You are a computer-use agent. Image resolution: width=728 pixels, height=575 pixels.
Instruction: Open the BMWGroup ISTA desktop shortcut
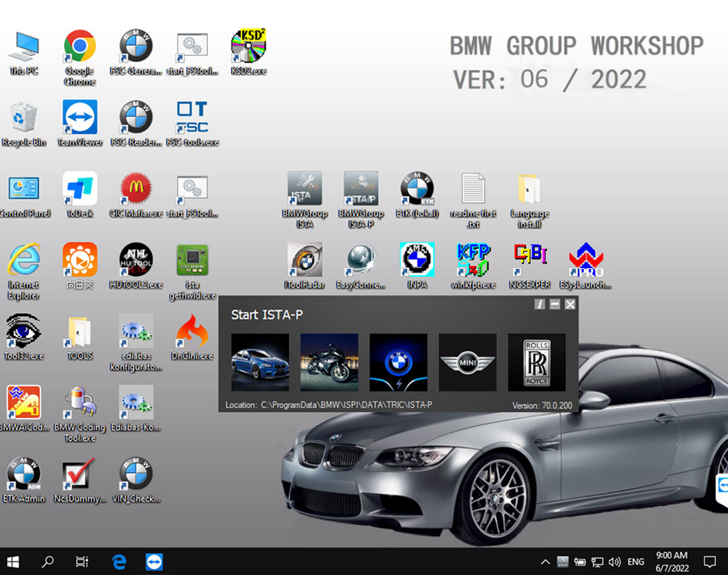(305, 200)
